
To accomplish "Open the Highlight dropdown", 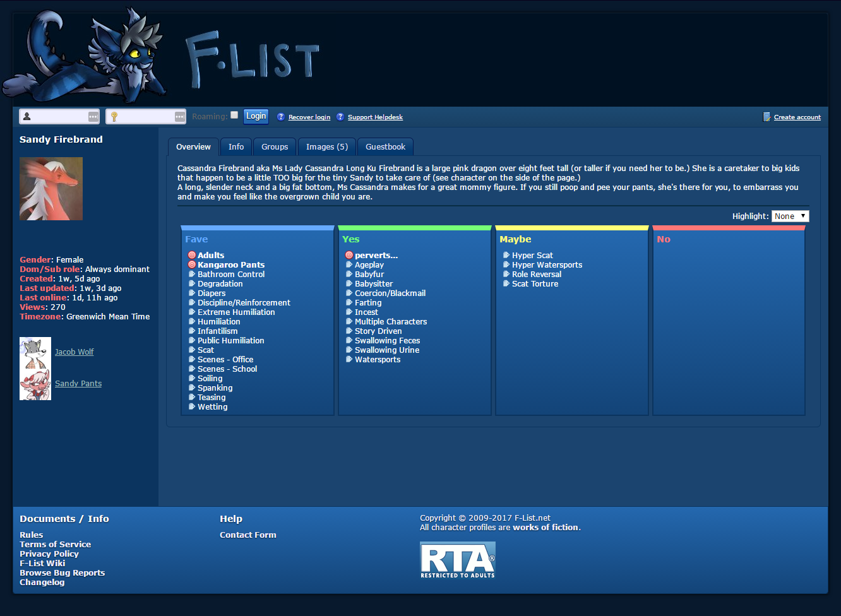I will (790, 216).
